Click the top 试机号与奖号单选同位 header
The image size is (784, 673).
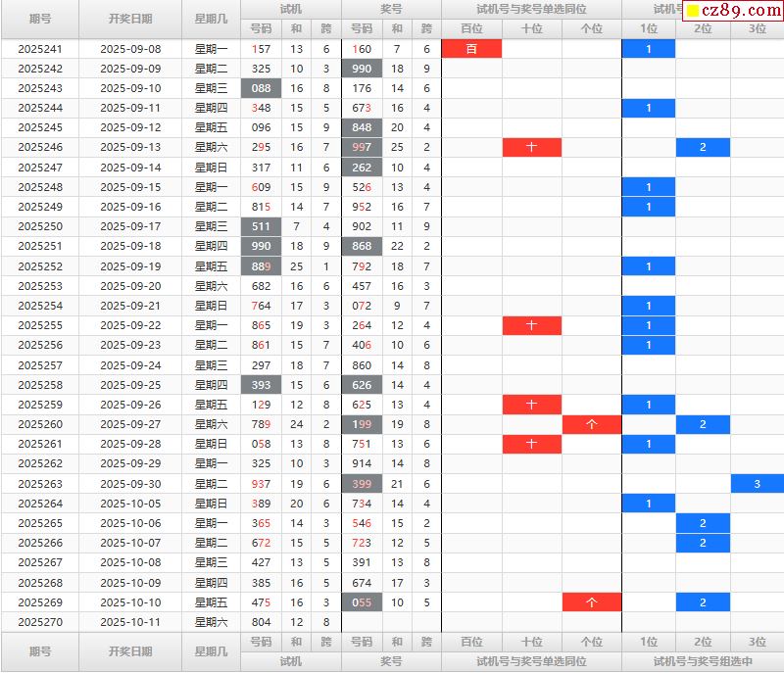[x=531, y=9]
